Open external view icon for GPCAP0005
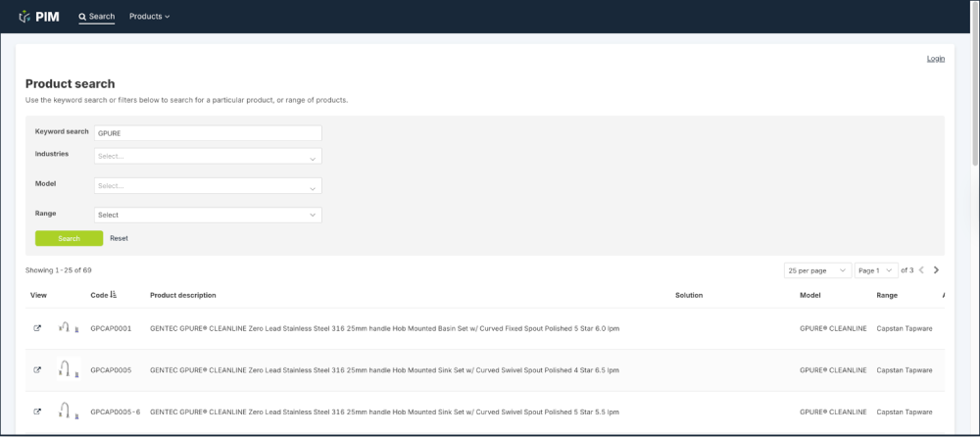 point(37,369)
